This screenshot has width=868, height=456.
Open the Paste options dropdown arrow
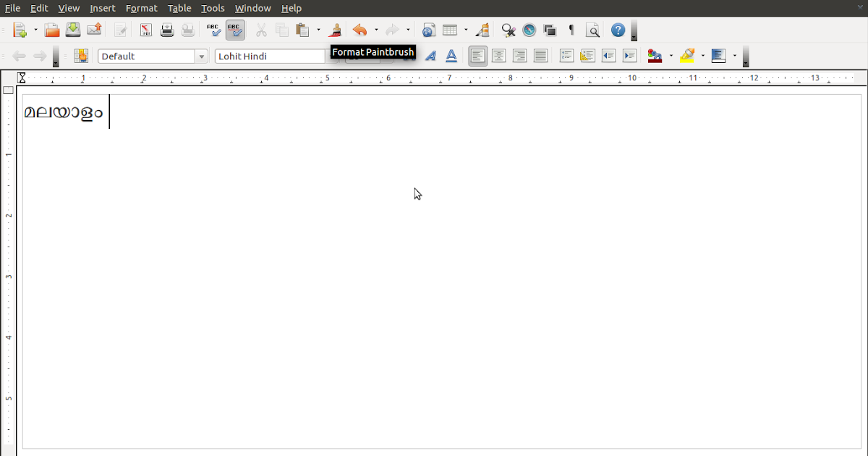(318, 30)
